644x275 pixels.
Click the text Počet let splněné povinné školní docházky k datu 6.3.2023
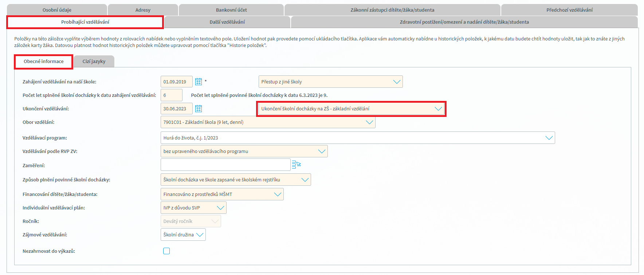259,95
